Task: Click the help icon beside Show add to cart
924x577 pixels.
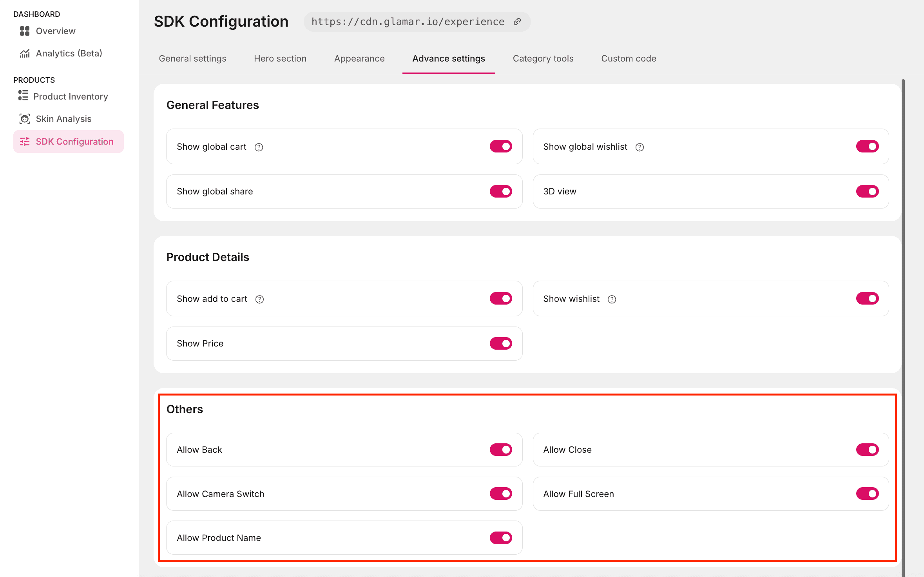Action: 259,299
